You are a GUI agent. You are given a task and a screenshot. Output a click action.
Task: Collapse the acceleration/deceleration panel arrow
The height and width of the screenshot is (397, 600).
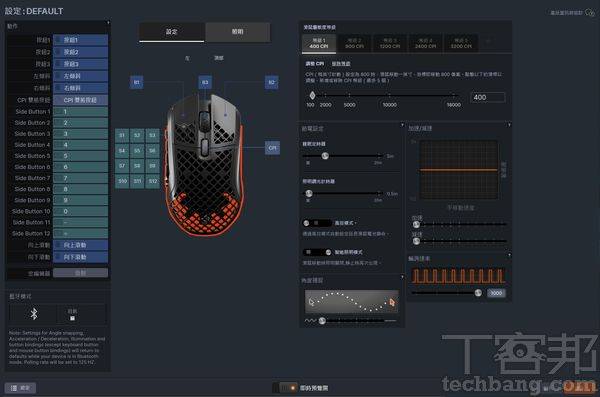pos(509,125)
